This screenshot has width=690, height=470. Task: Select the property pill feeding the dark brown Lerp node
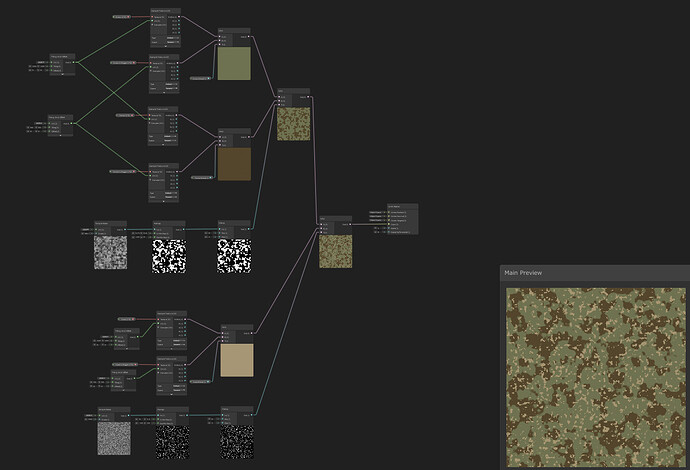[202, 178]
